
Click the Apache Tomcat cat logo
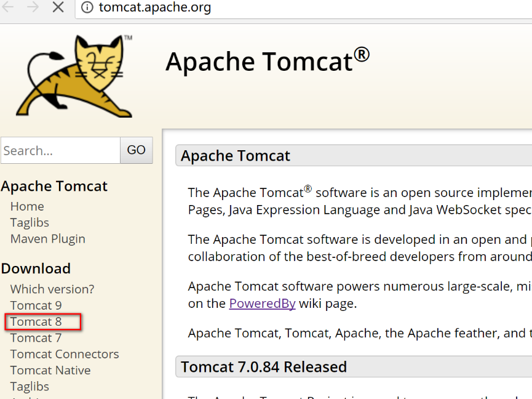click(x=74, y=76)
